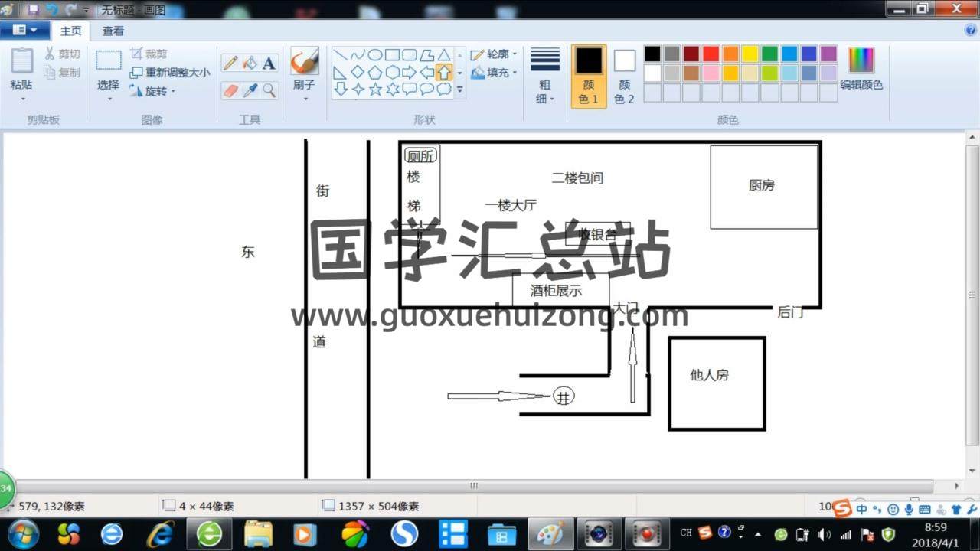This screenshot has height=551, width=980.
Task: Pick the yellow color swatch
Action: (750, 54)
